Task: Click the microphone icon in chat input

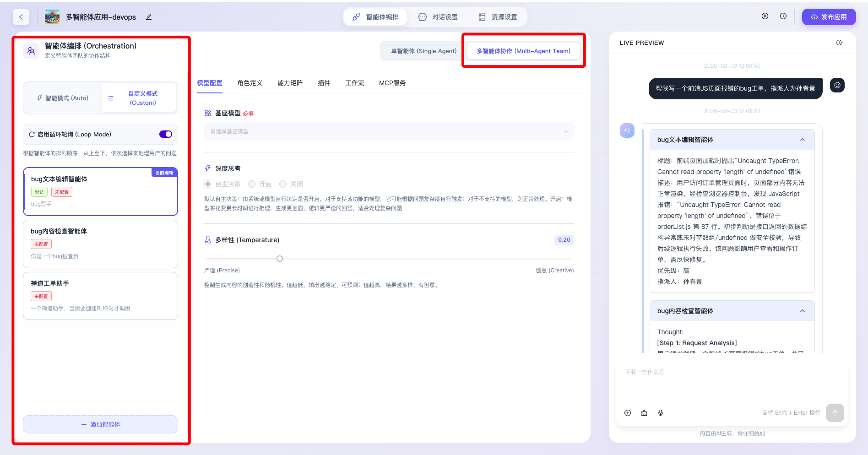Action: pos(661,413)
